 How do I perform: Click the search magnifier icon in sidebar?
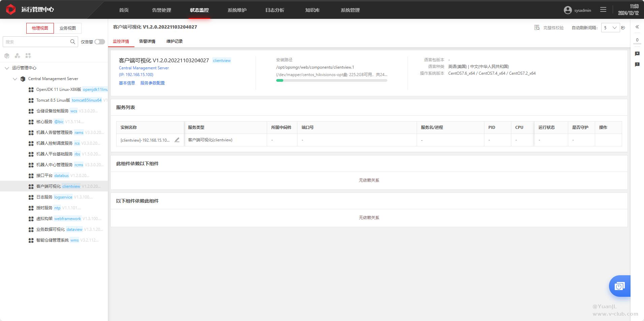point(72,42)
